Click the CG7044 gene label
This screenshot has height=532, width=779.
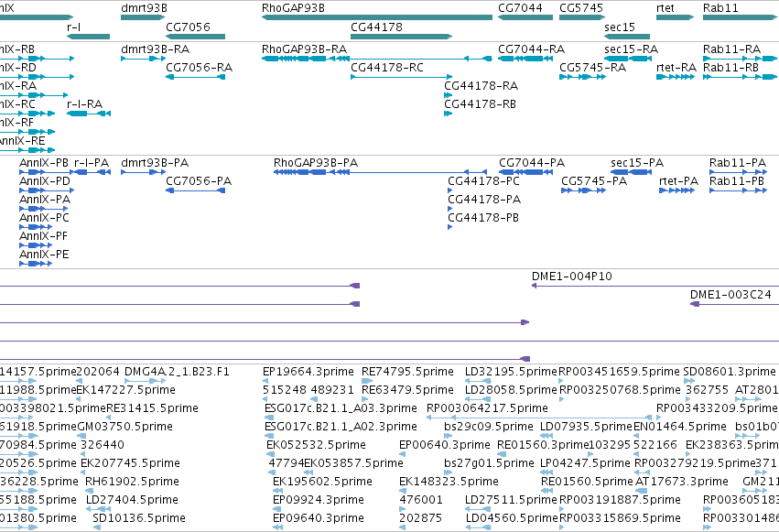tap(520, 8)
